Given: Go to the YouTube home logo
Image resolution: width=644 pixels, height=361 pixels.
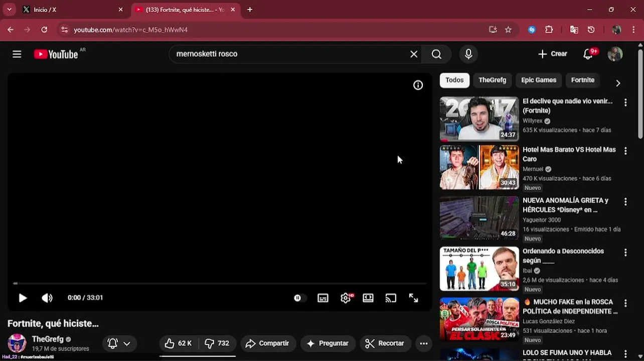Looking at the screenshot, I should coord(56,54).
